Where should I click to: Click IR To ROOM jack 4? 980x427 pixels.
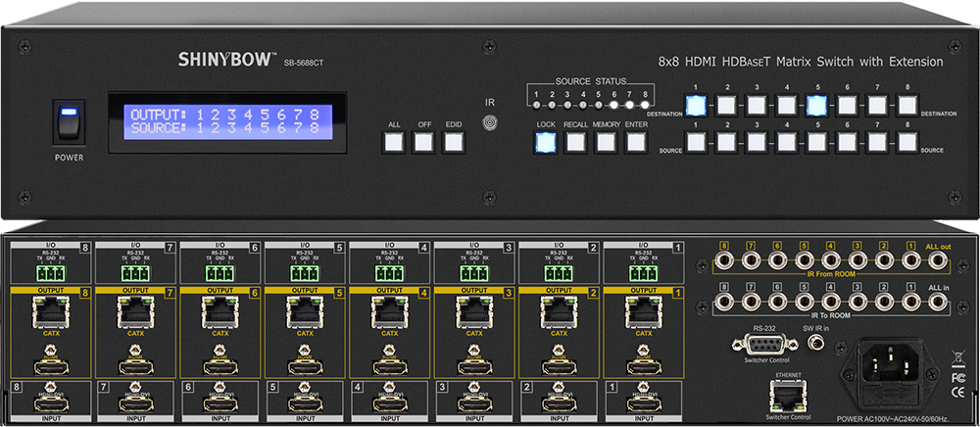[x=830, y=303]
